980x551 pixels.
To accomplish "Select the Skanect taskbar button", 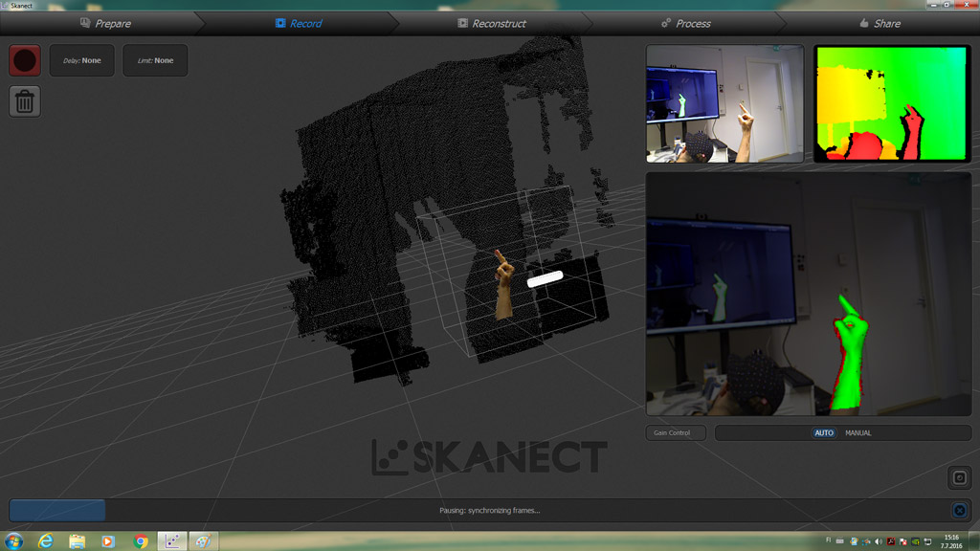I will pos(172,541).
